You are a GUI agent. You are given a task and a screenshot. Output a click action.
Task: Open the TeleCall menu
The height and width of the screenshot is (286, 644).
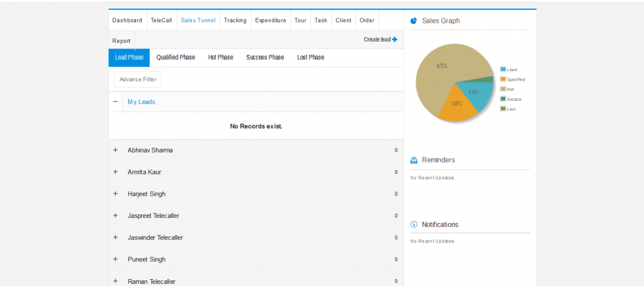point(161,20)
